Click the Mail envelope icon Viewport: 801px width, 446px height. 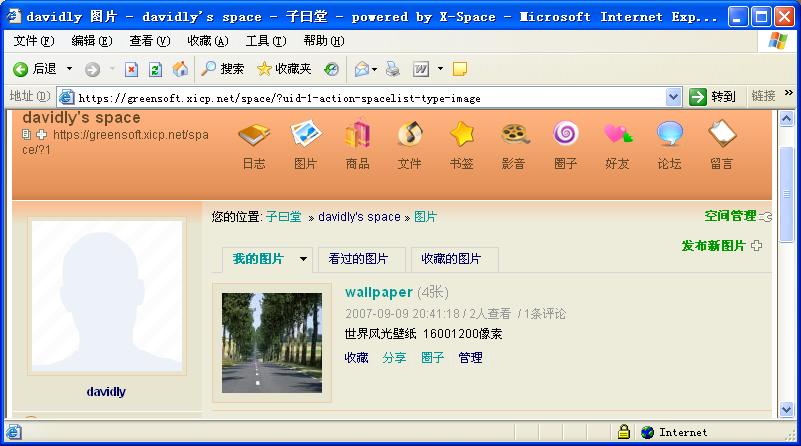[x=362, y=69]
